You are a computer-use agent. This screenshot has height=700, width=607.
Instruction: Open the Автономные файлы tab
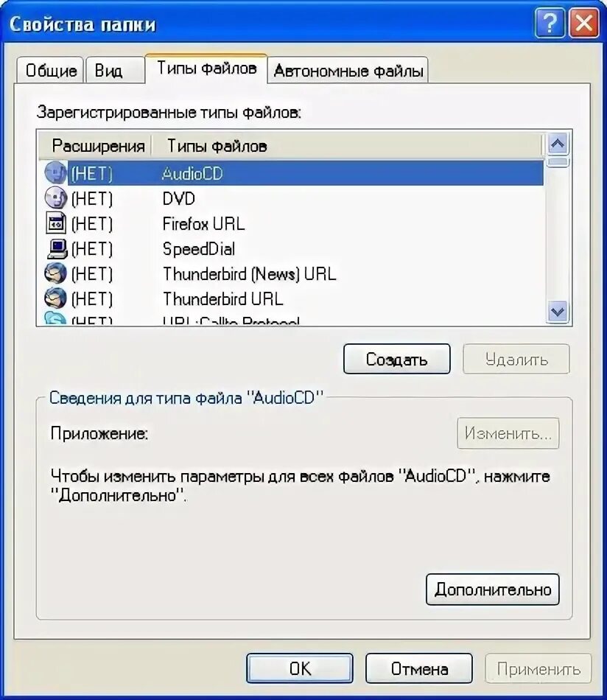pyautogui.click(x=348, y=70)
